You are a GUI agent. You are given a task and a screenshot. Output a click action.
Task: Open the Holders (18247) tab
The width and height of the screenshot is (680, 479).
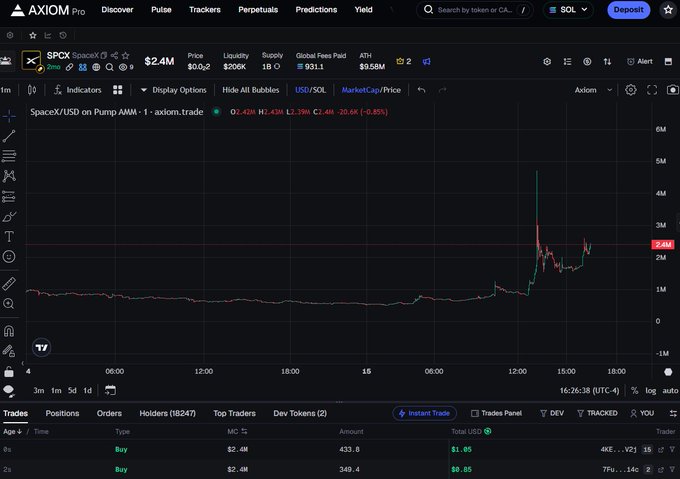click(x=167, y=413)
